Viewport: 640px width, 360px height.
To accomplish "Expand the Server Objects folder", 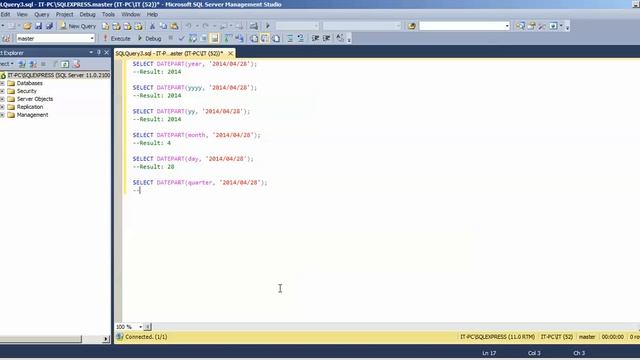I will [2, 99].
